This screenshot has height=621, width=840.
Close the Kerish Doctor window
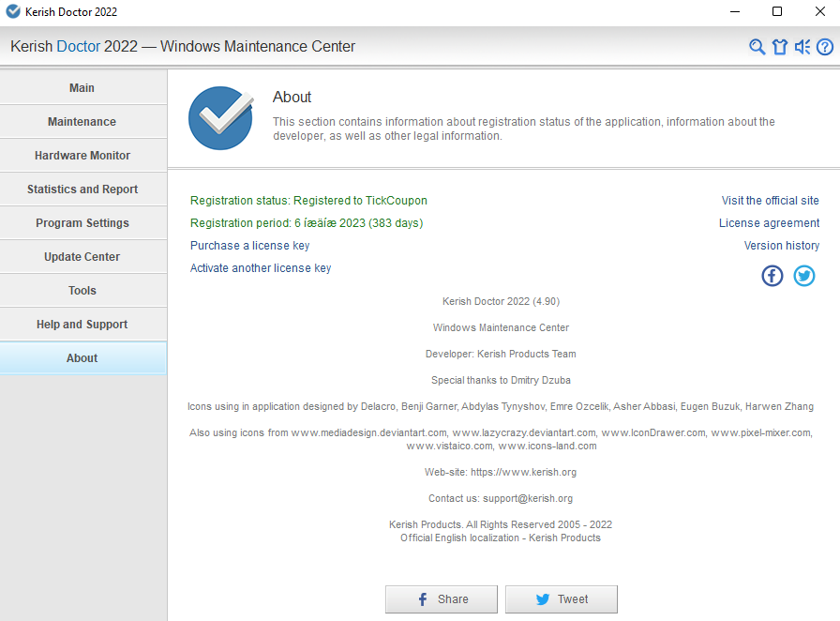(819, 11)
